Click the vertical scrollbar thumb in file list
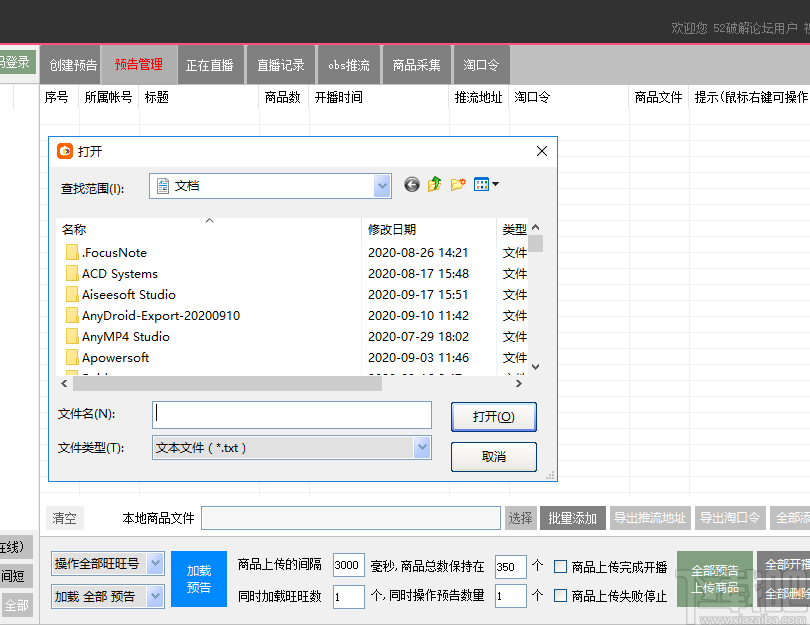The image size is (810, 625). 536,243
